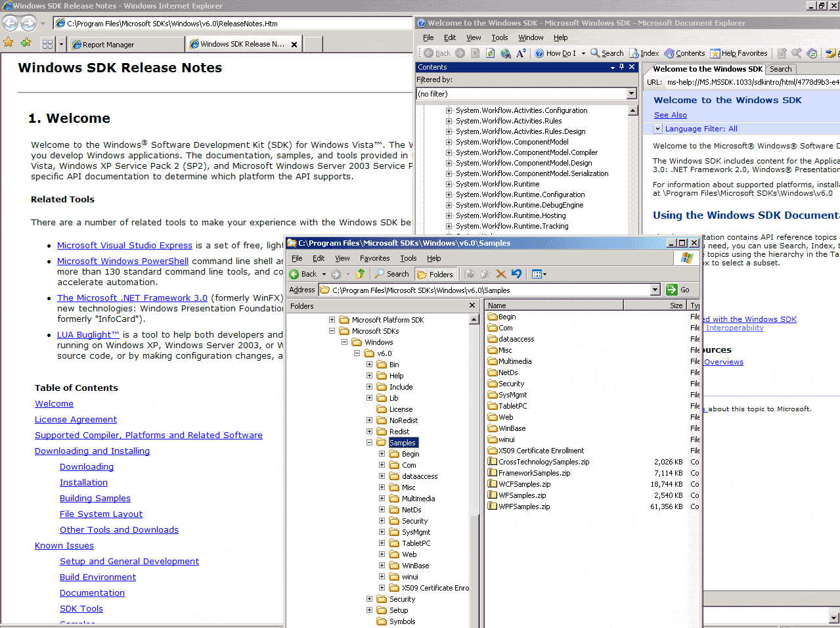The image size is (840, 628).
Task: Click Search in Document Explorer toolbar
Action: 607,53
